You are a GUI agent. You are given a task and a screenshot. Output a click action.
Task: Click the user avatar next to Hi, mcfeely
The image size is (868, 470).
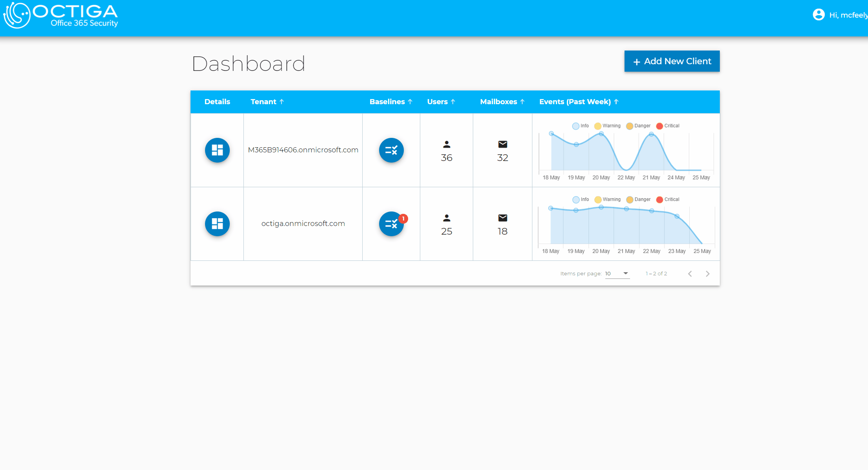819,14
